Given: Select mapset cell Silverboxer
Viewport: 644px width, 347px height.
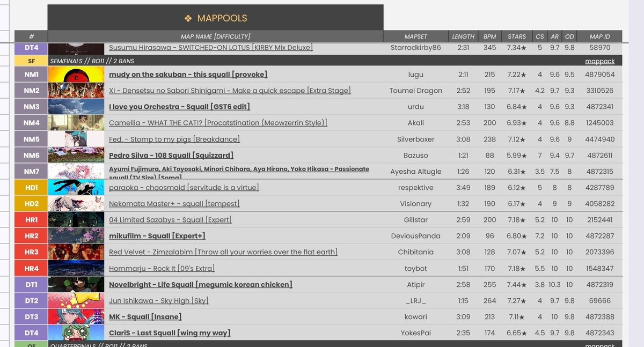Looking at the screenshot, I should click(416, 139).
